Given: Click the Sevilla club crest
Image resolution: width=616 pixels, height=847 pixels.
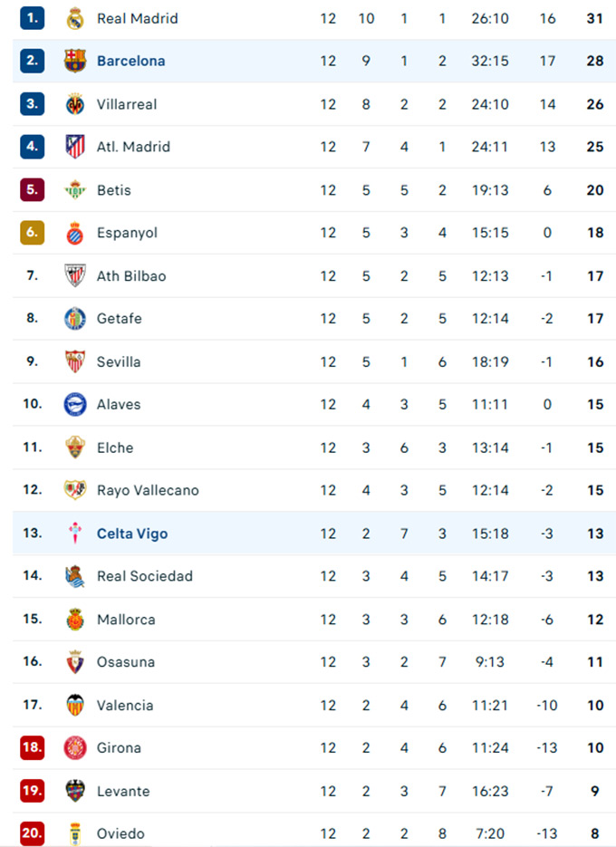Looking at the screenshot, I should (x=75, y=361).
